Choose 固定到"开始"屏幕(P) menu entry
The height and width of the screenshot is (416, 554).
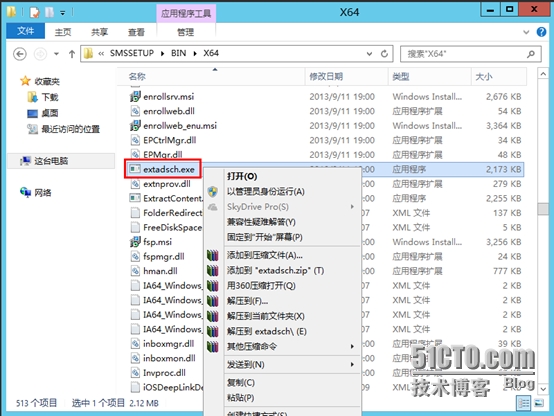[282, 237]
